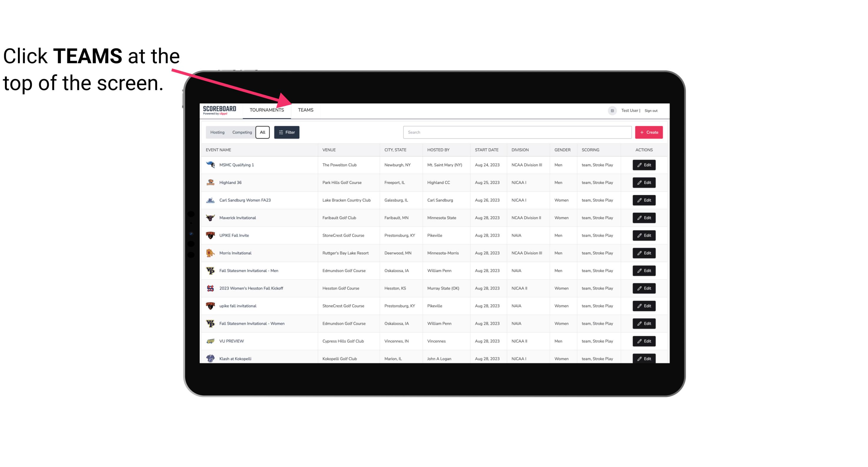Image resolution: width=868 pixels, height=467 pixels.
Task: Click the TEAMS navigation tab
Action: (x=305, y=110)
